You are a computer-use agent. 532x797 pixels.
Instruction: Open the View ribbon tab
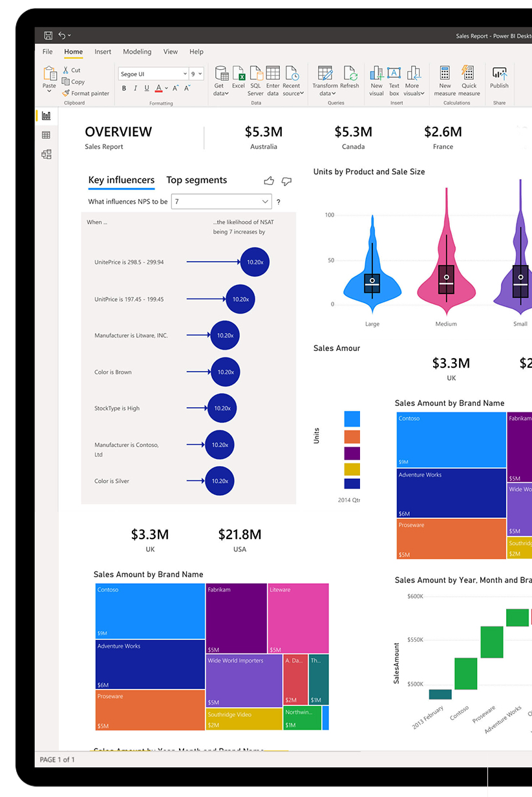point(171,52)
